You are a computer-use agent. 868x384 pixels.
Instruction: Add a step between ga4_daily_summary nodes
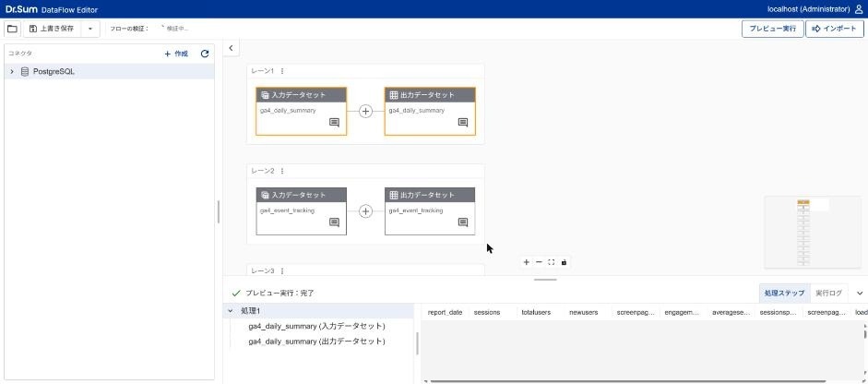(x=365, y=111)
